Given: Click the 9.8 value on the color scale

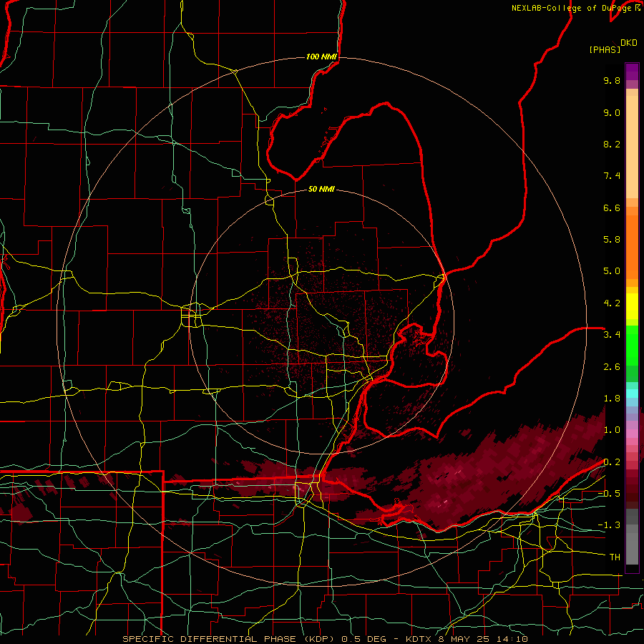Looking at the screenshot, I should click(612, 80).
